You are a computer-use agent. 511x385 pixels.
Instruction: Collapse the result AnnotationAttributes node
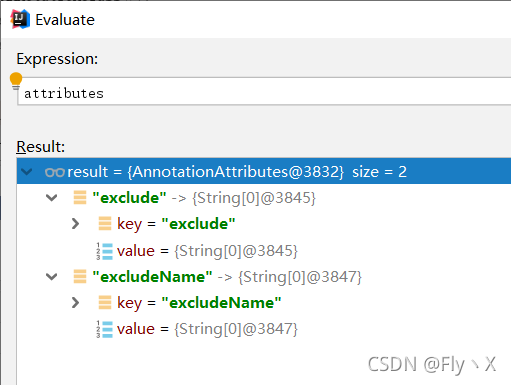click(x=26, y=172)
